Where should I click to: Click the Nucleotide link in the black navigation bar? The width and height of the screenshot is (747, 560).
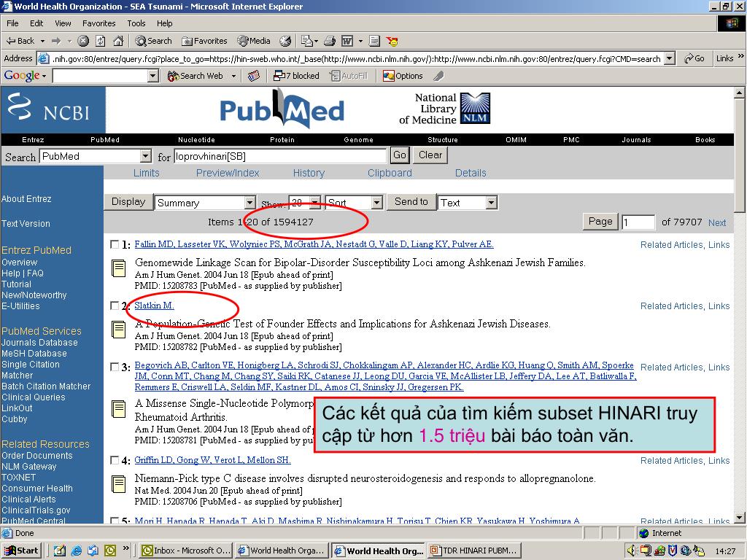196,139
